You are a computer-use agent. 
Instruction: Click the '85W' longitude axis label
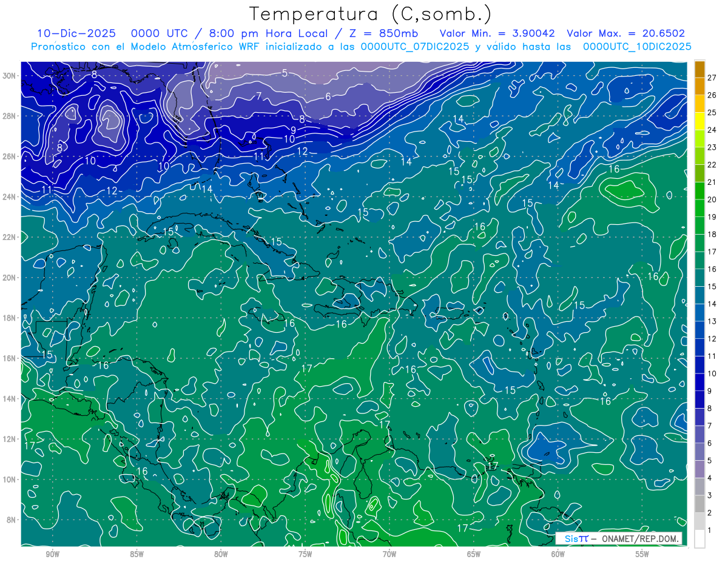click(x=136, y=554)
